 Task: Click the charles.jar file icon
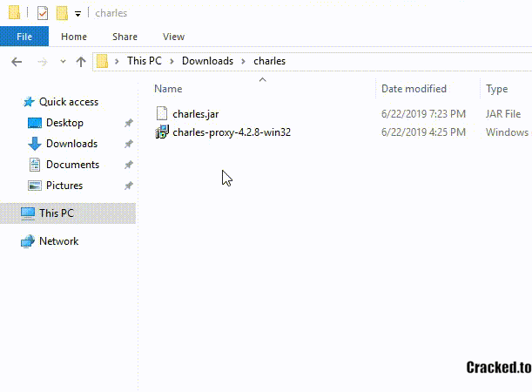pyautogui.click(x=161, y=113)
